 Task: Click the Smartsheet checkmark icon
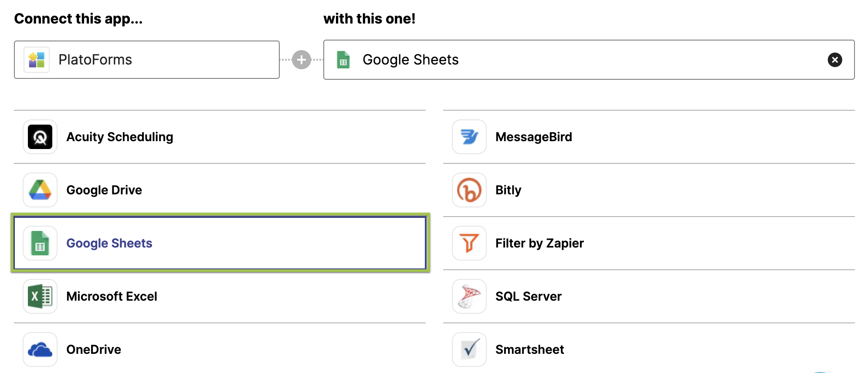point(469,349)
